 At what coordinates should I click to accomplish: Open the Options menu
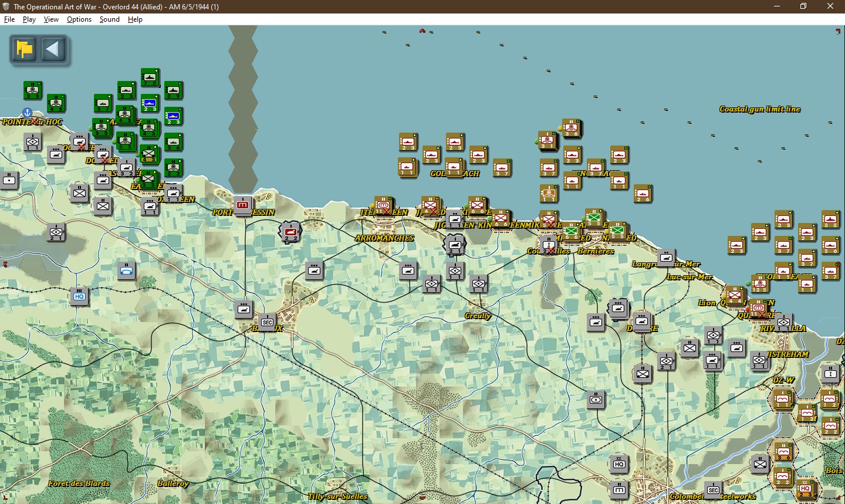(x=79, y=19)
